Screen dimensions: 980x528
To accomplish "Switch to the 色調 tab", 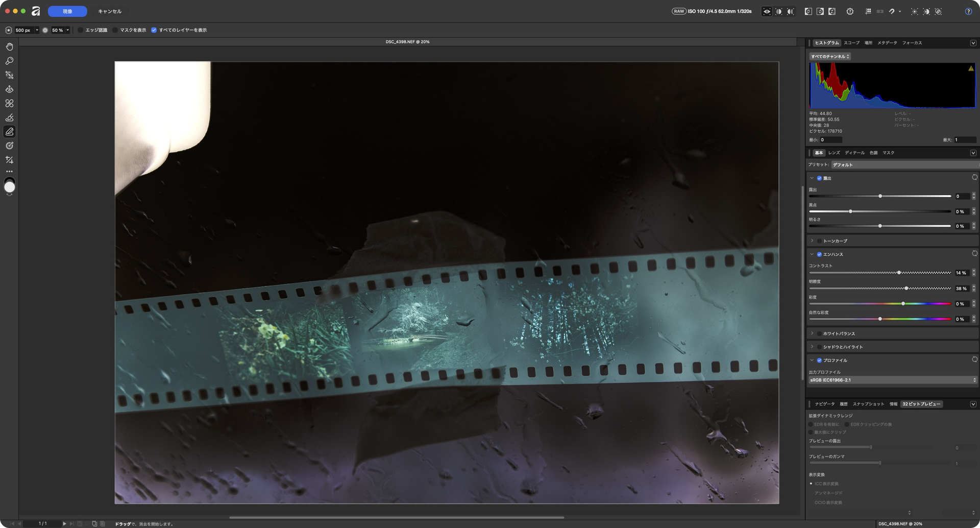I will (874, 153).
